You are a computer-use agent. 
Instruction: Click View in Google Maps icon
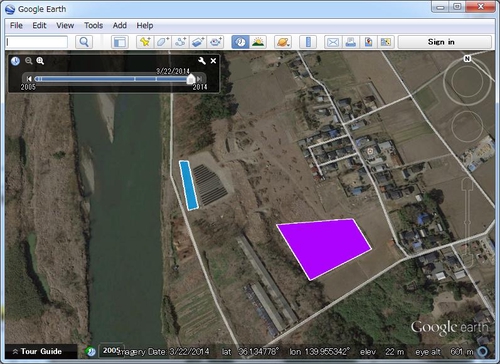(386, 42)
